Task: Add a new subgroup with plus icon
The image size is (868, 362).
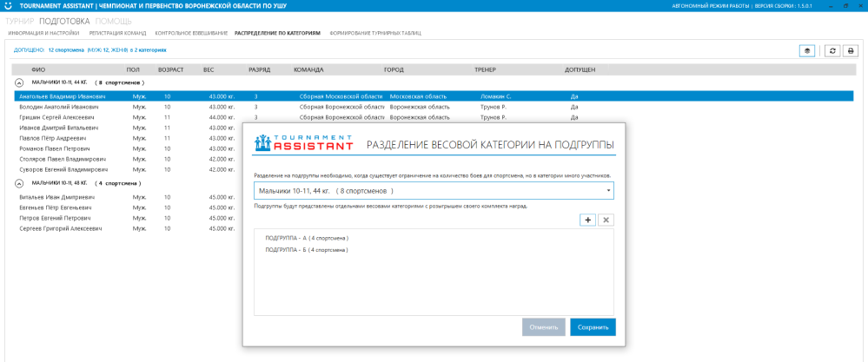Action: (x=588, y=220)
